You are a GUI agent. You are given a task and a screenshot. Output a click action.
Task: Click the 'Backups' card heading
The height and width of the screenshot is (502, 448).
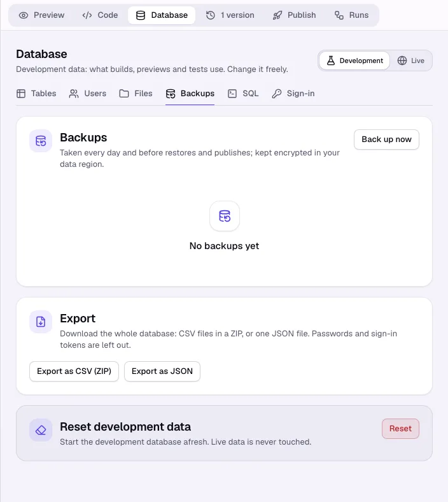tap(83, 138)
